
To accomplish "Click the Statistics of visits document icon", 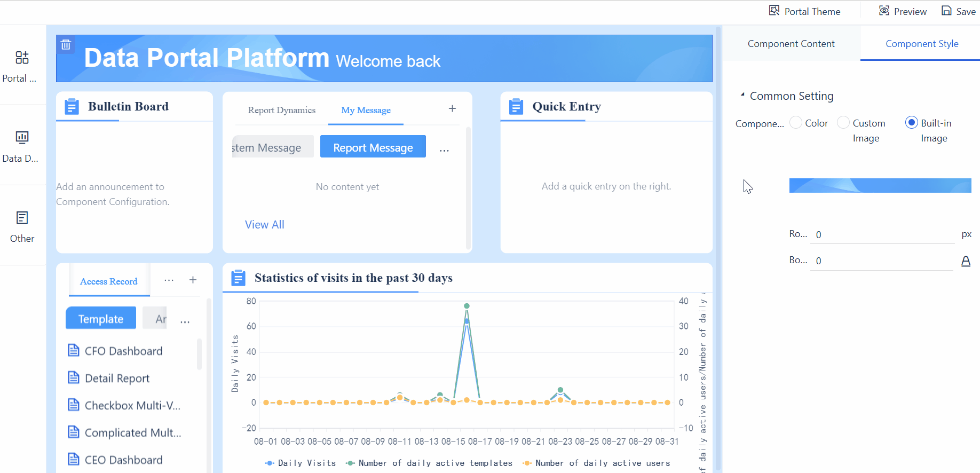I will [238, 278].
